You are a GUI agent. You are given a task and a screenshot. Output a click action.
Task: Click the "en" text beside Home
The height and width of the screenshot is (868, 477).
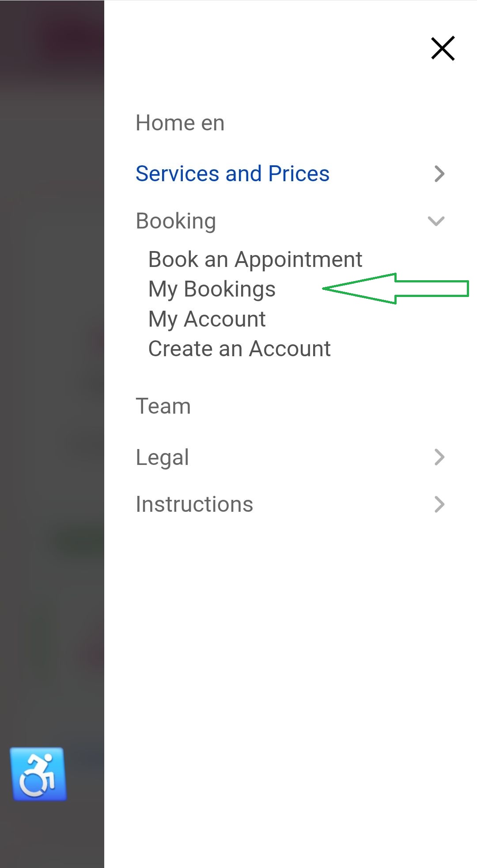[213, 123]
